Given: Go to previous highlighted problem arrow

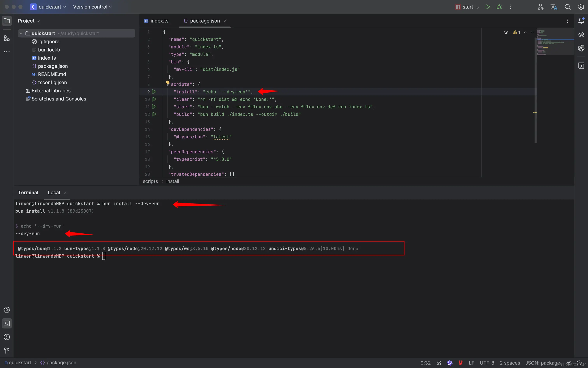Looking at the screenshot, I should (x=525, y=32).
